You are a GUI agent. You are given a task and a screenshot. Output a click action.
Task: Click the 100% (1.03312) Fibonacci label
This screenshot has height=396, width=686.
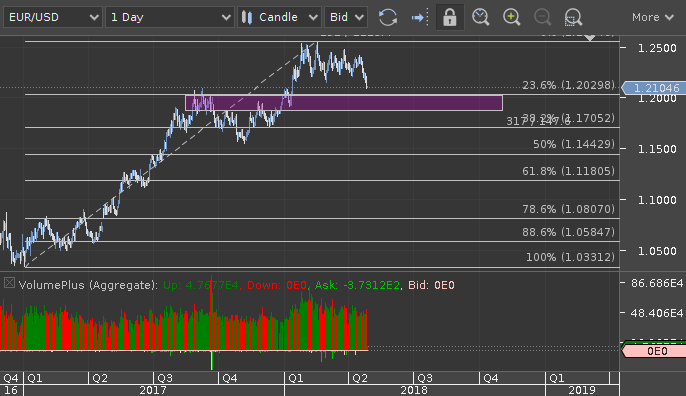[570, 257]
